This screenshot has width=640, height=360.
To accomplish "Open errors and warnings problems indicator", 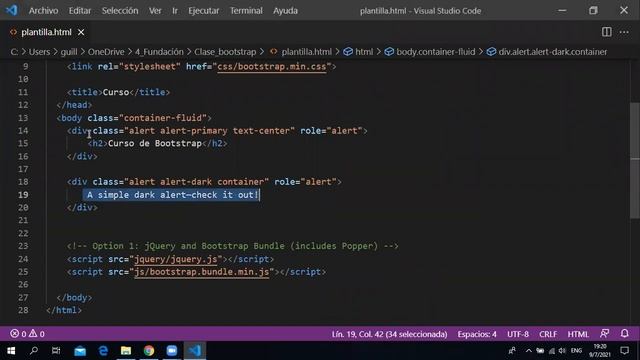I will 27,334.
